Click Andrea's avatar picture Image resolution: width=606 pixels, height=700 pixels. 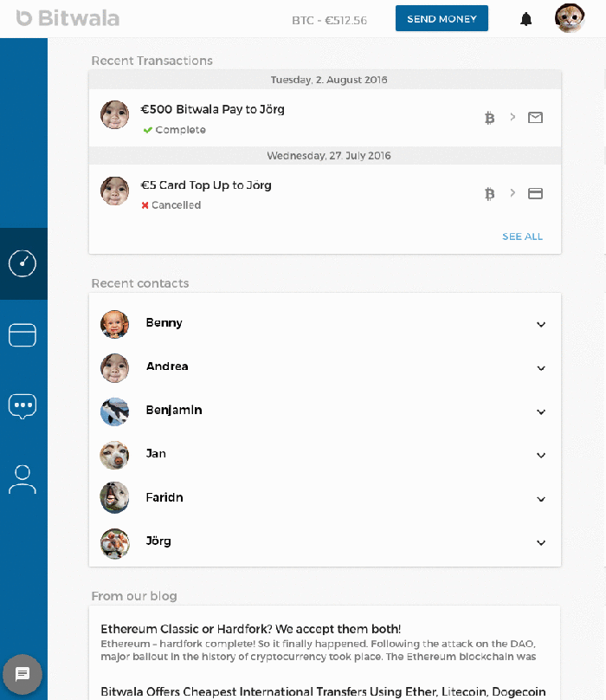coord(114,368)
